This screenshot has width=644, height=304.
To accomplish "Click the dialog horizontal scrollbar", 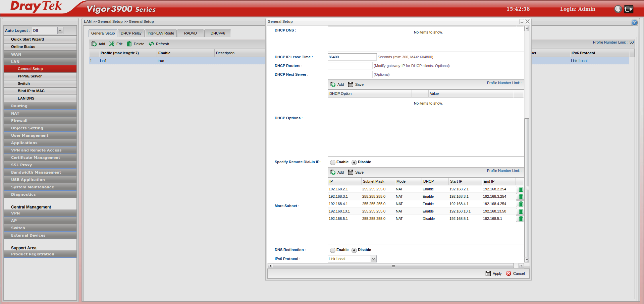I will click(x=393, y=266).
